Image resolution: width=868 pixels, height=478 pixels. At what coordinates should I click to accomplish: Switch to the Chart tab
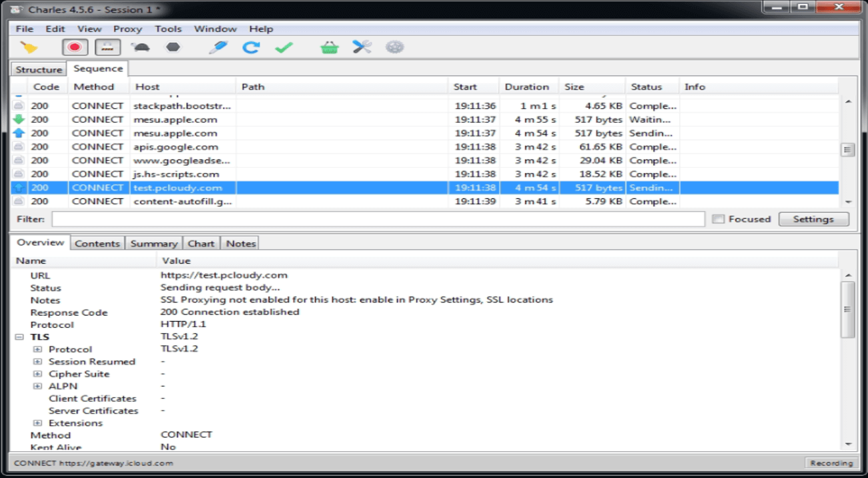201,244
